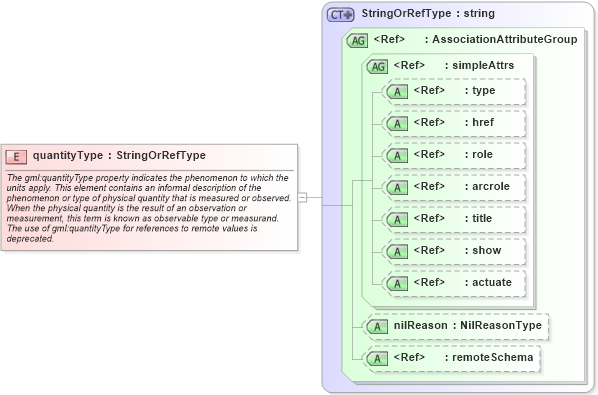Select the actuate attribute name
Screen dimensions: 598x395
tap(492, 283)
